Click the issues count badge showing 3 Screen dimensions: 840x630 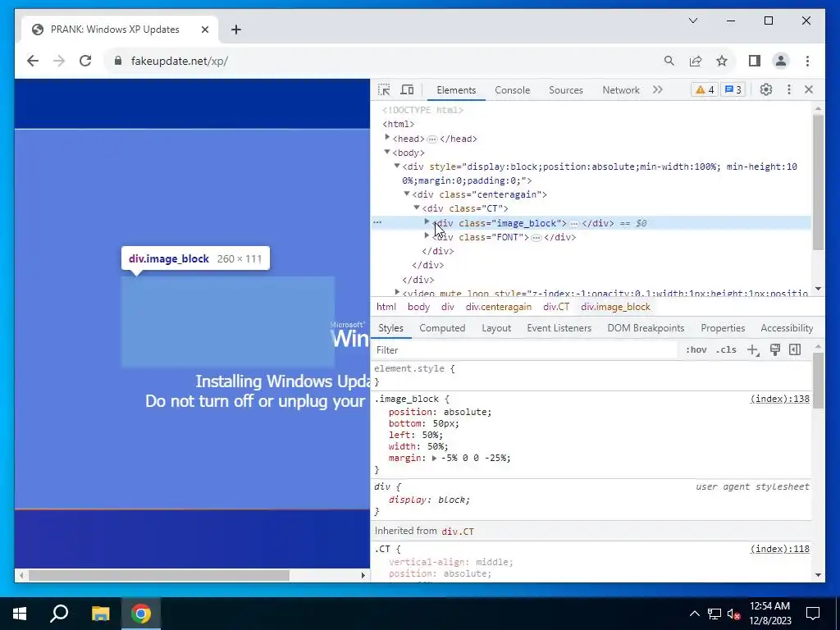tap(733, 89)
